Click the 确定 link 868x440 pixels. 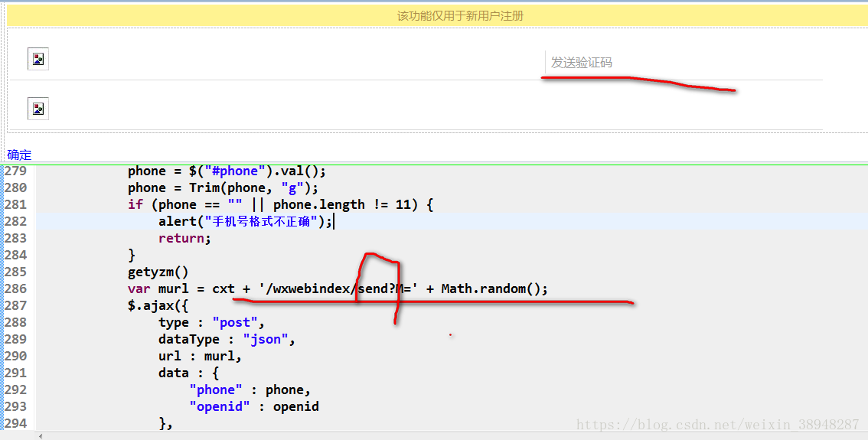(19, 155)
